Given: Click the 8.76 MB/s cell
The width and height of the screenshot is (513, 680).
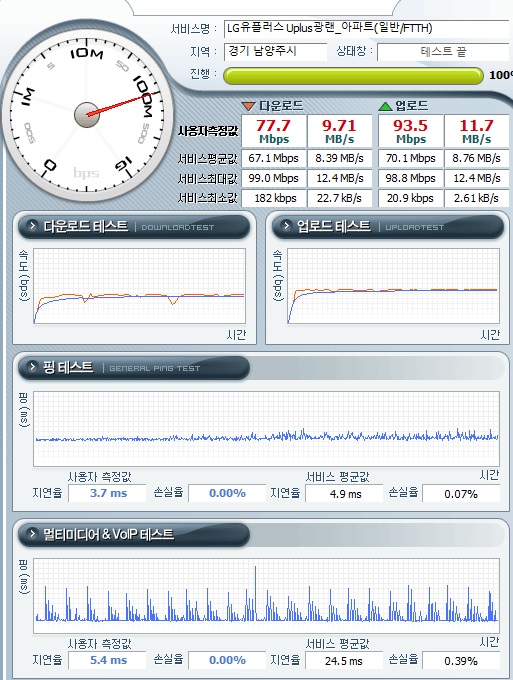Looking at the screenshot, I should (477, 158).
